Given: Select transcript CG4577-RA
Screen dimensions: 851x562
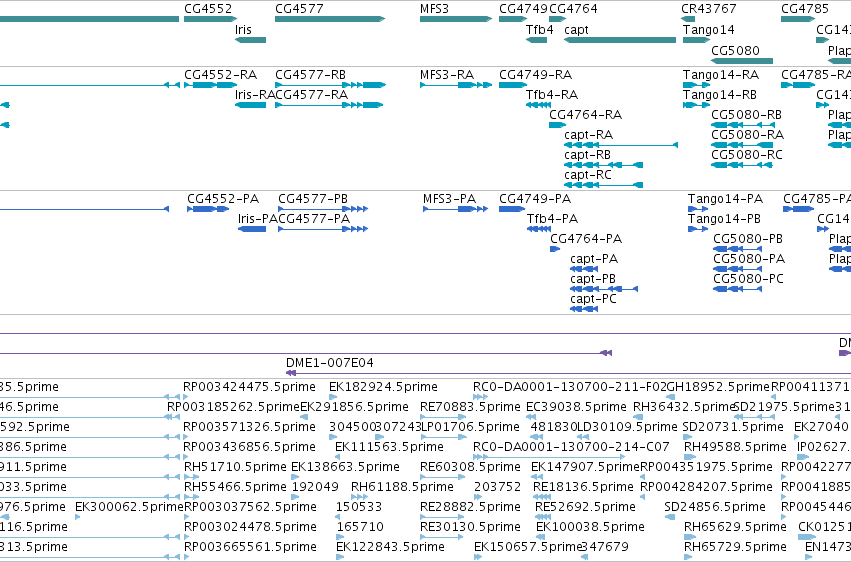Looking at the screenshot, I should click(x=329, y=105).
